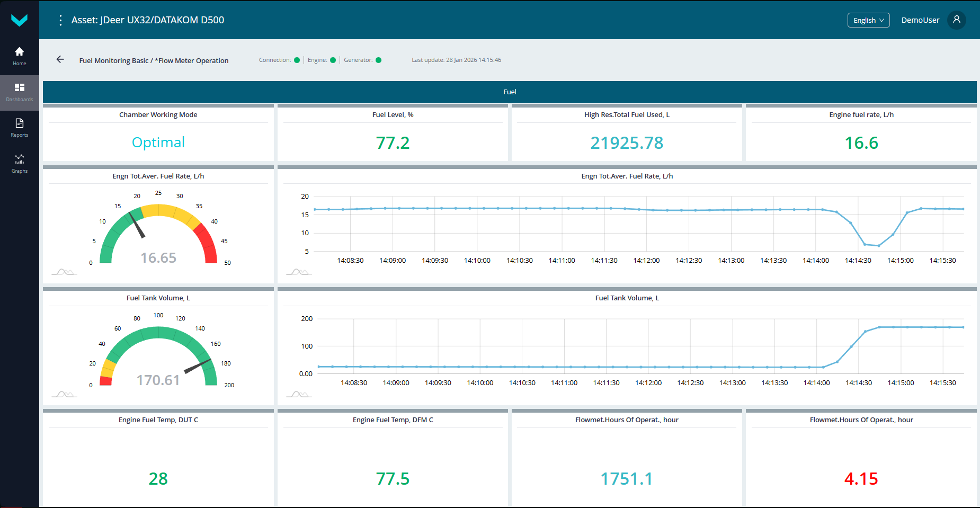Open the Home page from sidebar
This screenshot has width=980, height=508.
pos(19,55)
